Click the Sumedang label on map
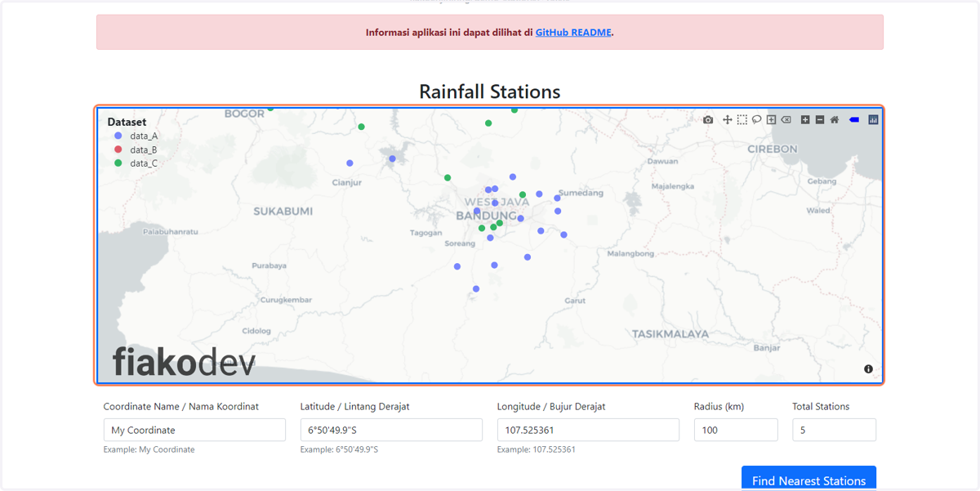The width and height of the screenshot is (980, 491). point(581,193)
